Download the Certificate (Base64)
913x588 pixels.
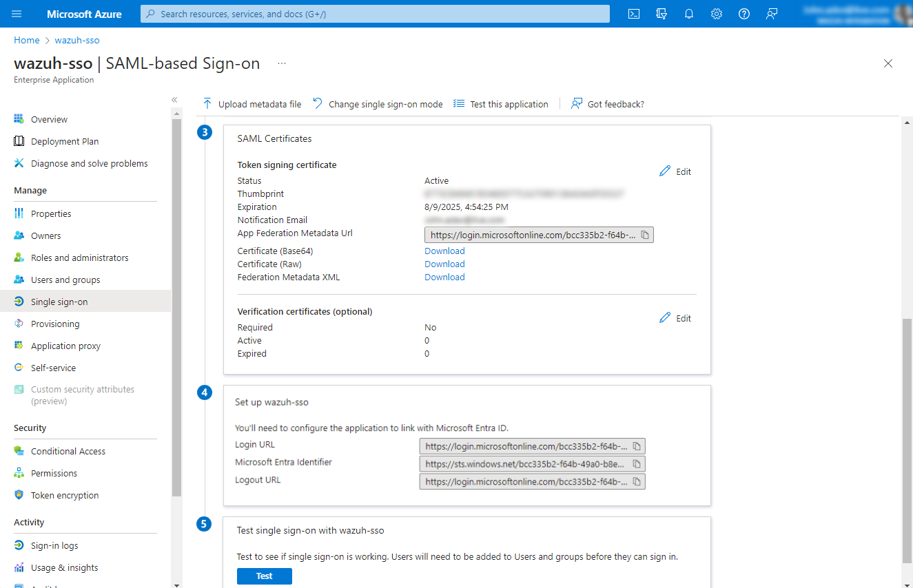(444, 251)
